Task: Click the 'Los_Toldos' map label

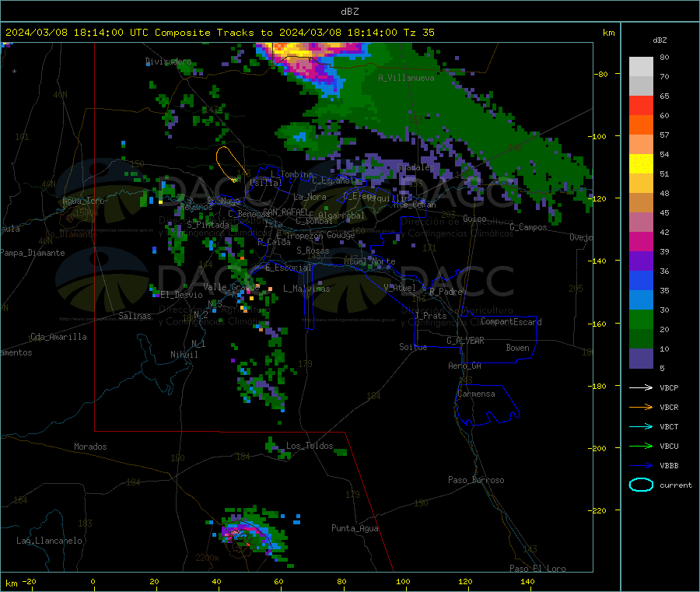Action: coord(310,446)
